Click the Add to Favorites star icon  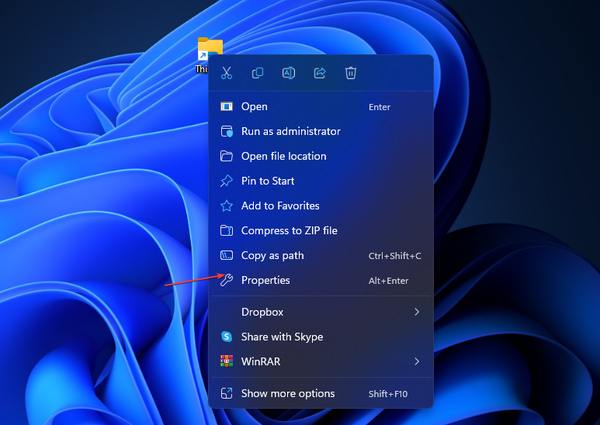(227, 206)
